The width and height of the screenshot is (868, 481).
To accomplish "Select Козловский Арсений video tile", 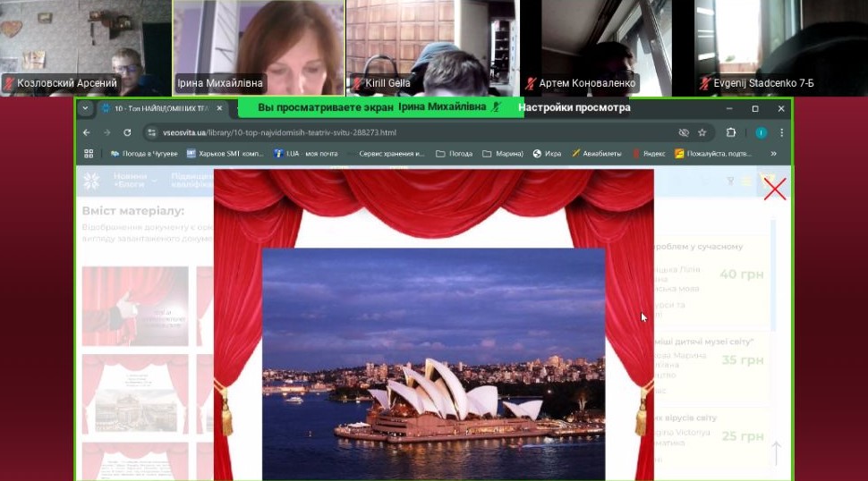I will pos(86,48).
